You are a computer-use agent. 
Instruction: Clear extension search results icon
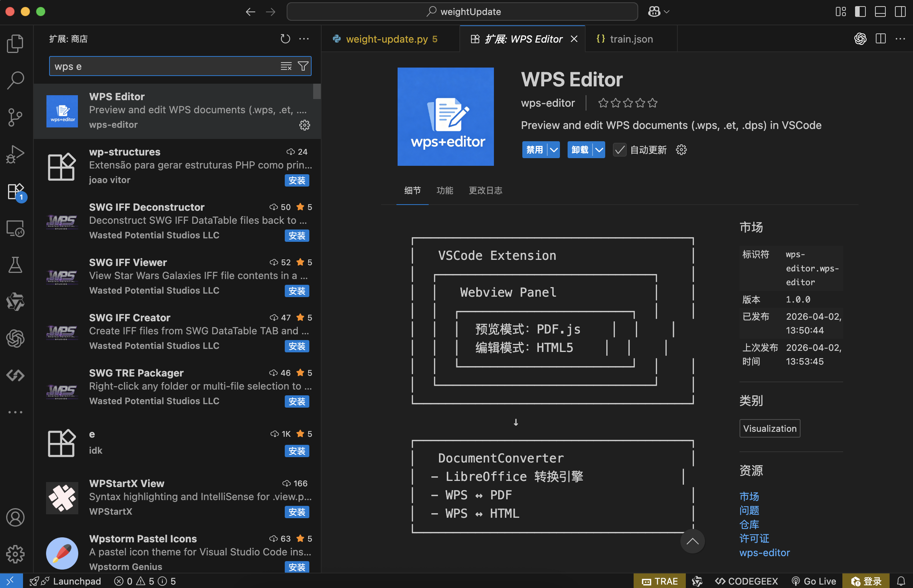(286, 66)
